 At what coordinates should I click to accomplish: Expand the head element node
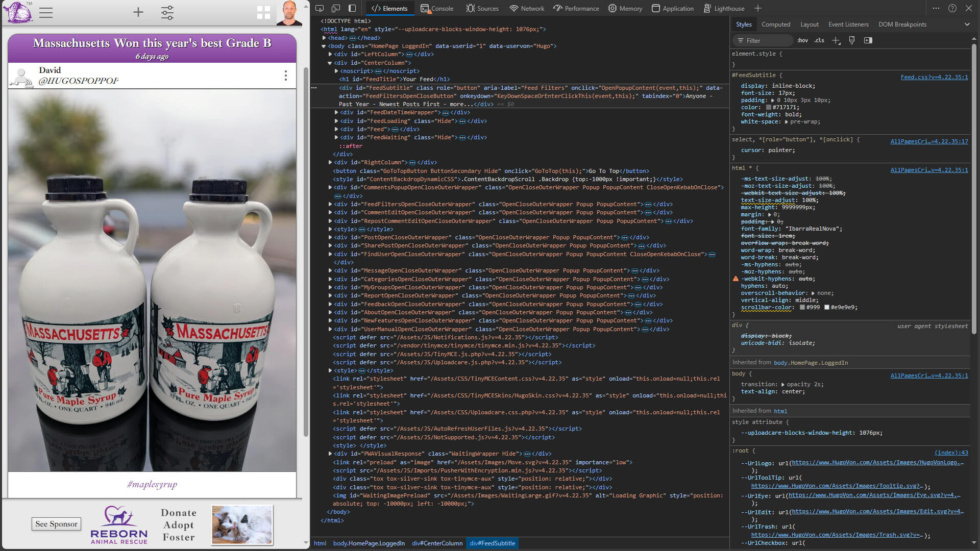point(324,38)
